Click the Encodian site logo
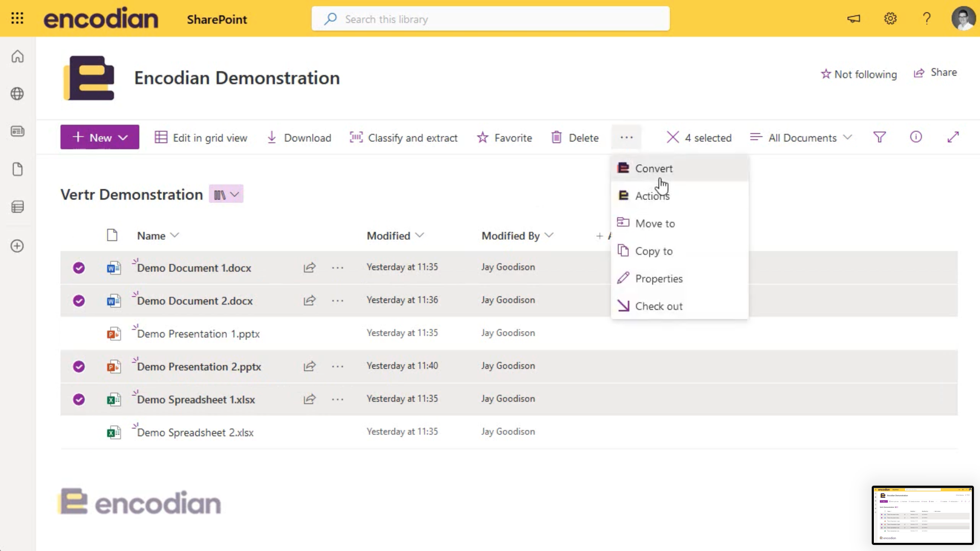The width and height of the screenshot is (980, 551). [x=89, y=78]
